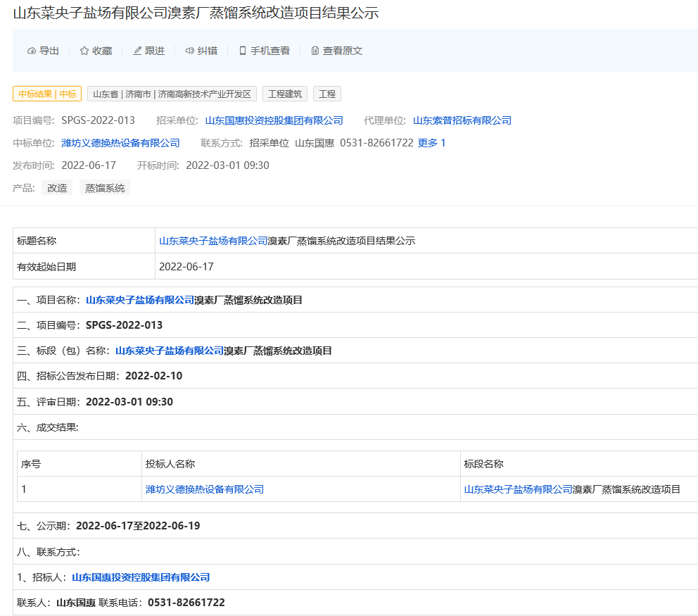Viewport: 698px width, 616px height.
Task: Open 山东国惠投资控股集团有限公司 link beside 招采单位
Action: 274,120
